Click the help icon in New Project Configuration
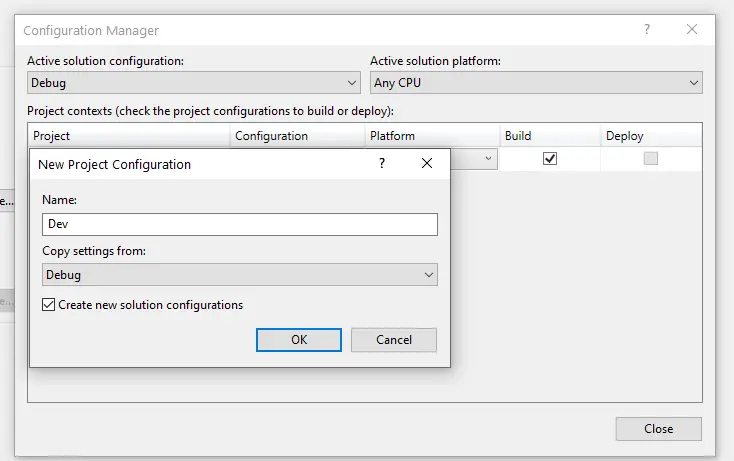This screenshot has height=461, width=734. pyautogui.click(x=381, y=163)
